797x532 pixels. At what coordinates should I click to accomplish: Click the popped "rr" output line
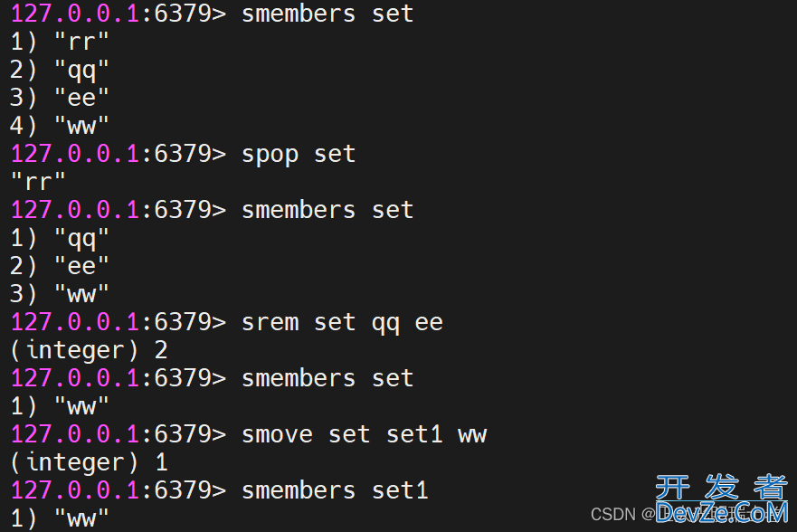(x=38, y=183)
